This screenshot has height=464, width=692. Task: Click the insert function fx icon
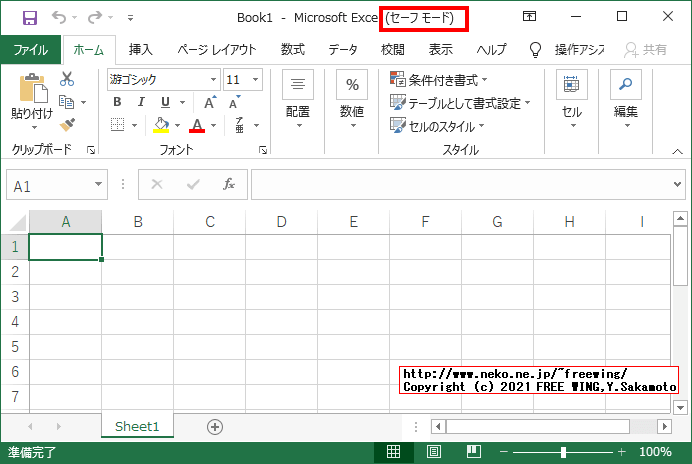tap(229, 184)
